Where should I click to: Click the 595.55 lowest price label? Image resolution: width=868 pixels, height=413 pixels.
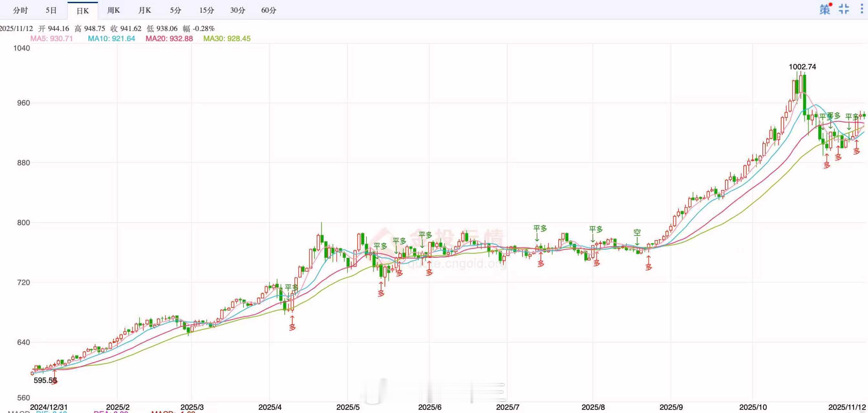[x=45, y=380]
